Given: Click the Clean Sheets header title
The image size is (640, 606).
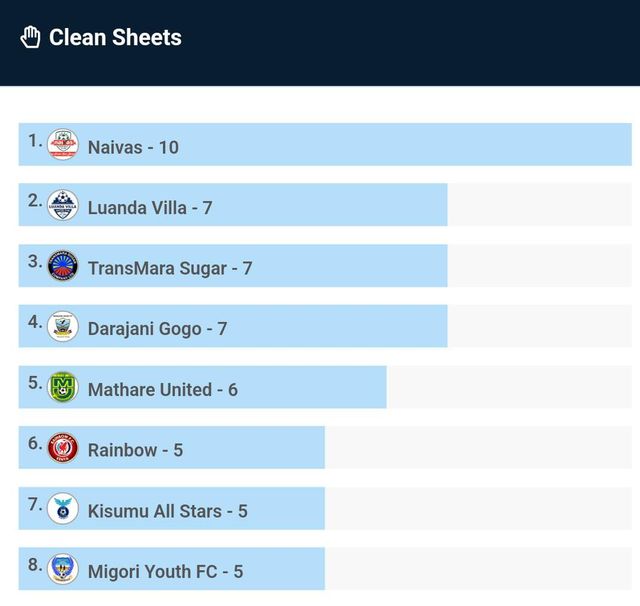Looking at the screenshot, I should (x=115, y=38).
